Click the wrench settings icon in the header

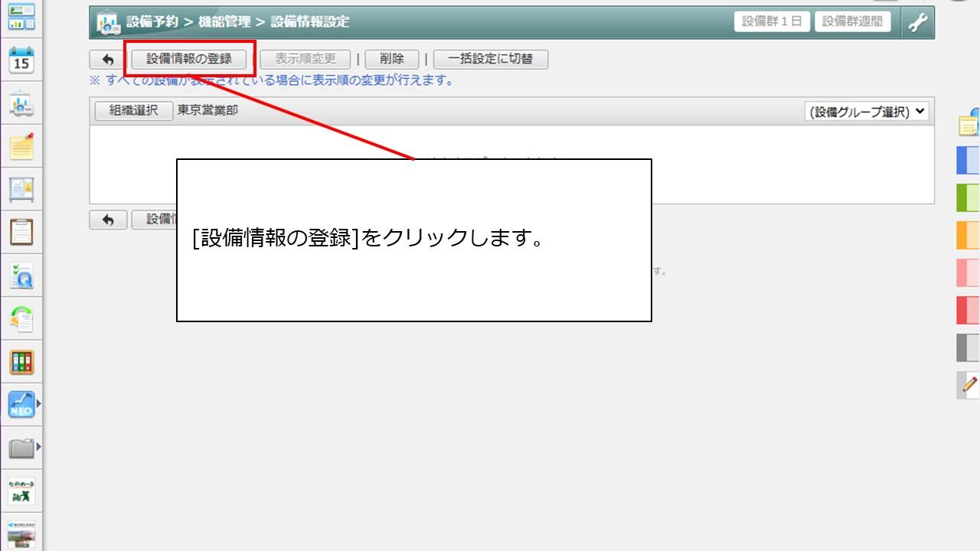[917, 22]
